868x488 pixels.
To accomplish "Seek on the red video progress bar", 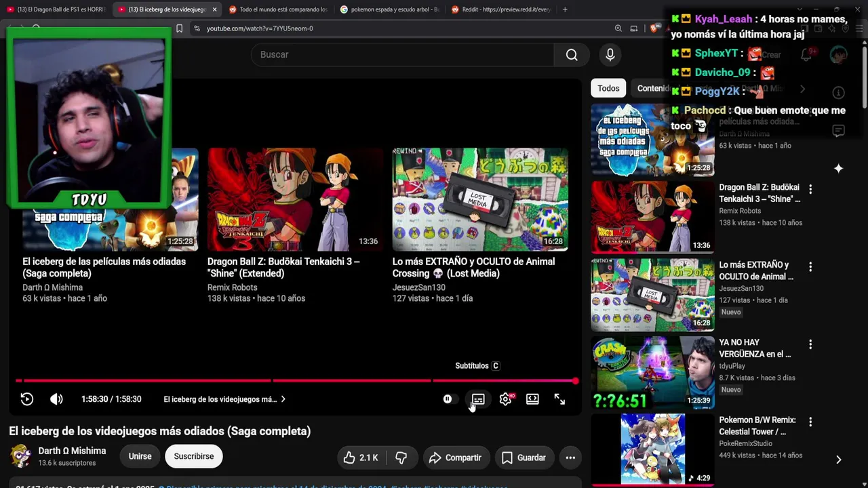I will [296, 381].
